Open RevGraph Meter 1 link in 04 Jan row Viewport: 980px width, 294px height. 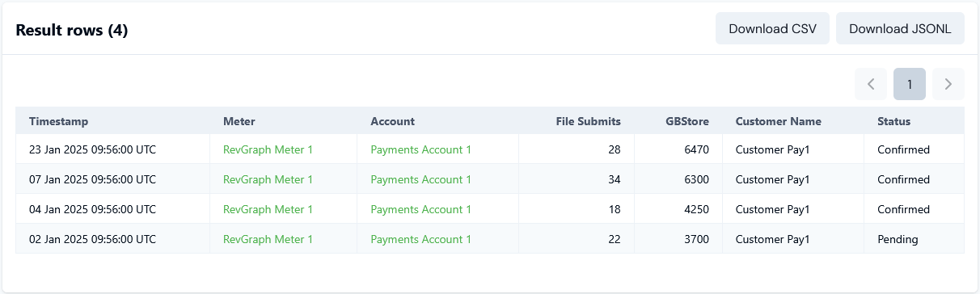(268, 209)
